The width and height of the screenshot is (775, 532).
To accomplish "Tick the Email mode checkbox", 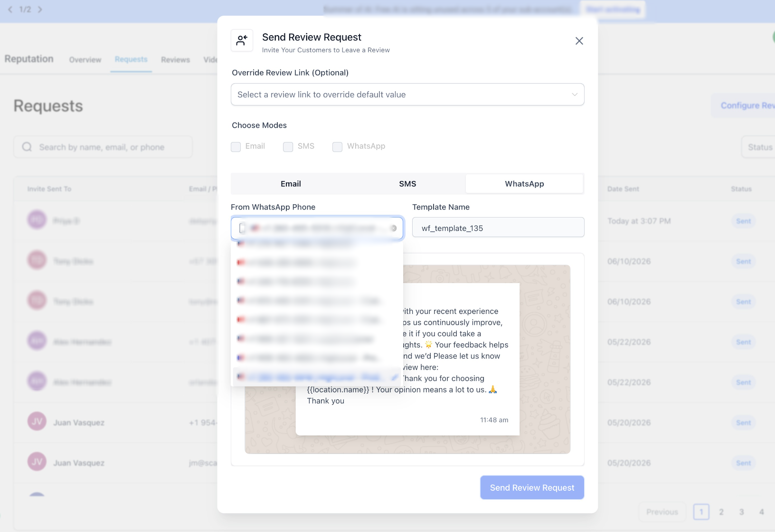I will [236, 147].
